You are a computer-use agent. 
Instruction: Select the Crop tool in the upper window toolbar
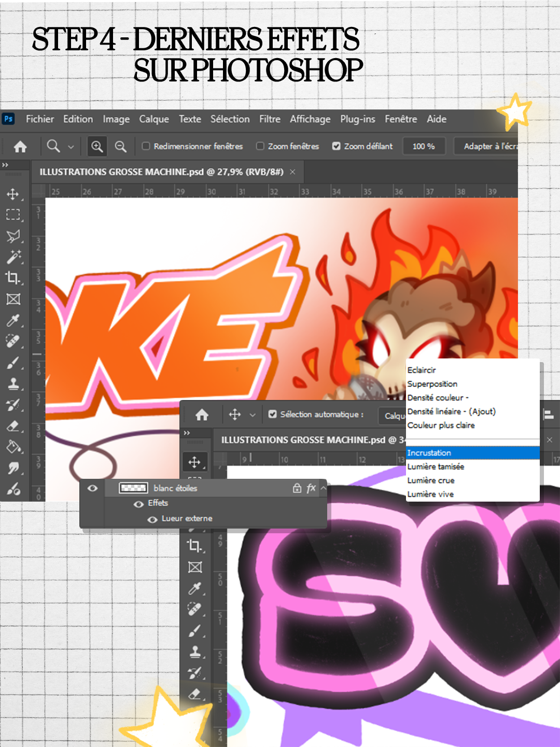(x=13, y=278)
